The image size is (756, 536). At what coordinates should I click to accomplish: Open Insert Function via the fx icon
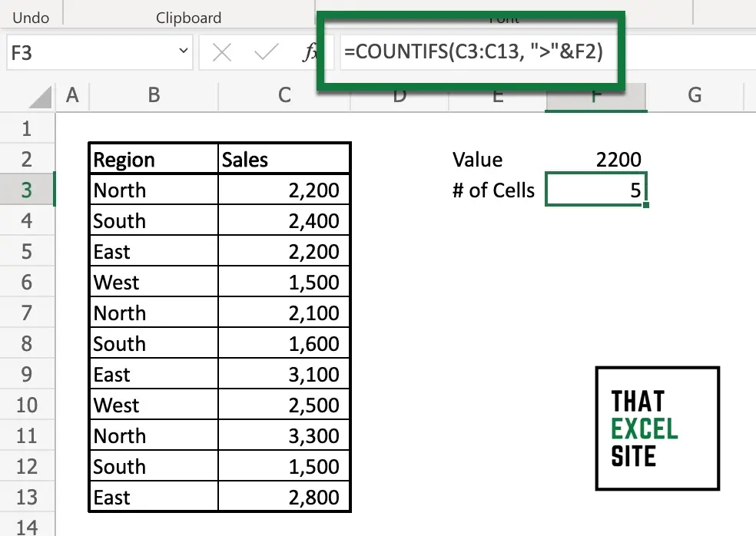pos(311,52)
